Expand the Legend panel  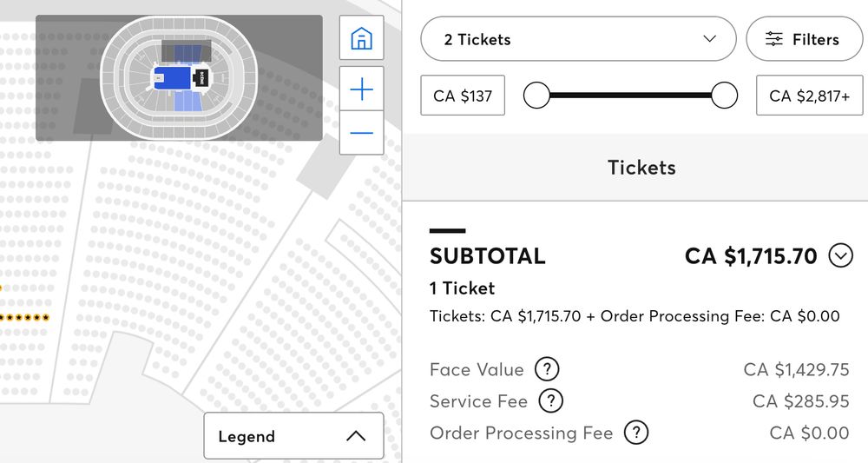point(293,436)
